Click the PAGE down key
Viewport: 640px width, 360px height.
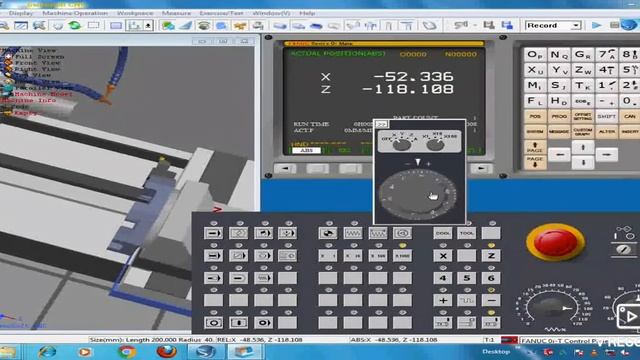pos(535,162)
